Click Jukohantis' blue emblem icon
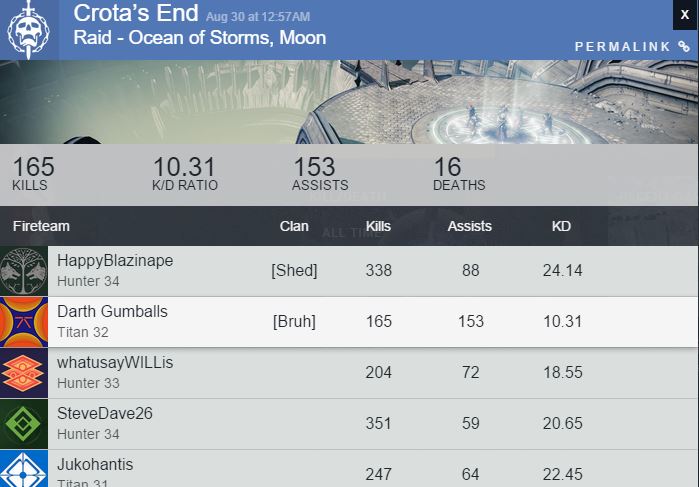This screenshot has height=487, width=699. tap(23, 469)
